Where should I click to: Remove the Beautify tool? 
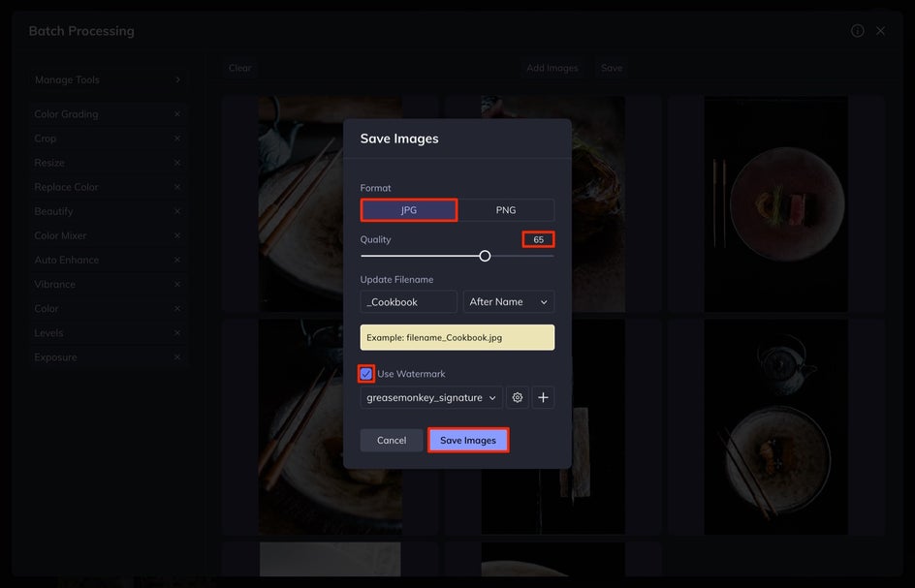click(x=177, y=212)
